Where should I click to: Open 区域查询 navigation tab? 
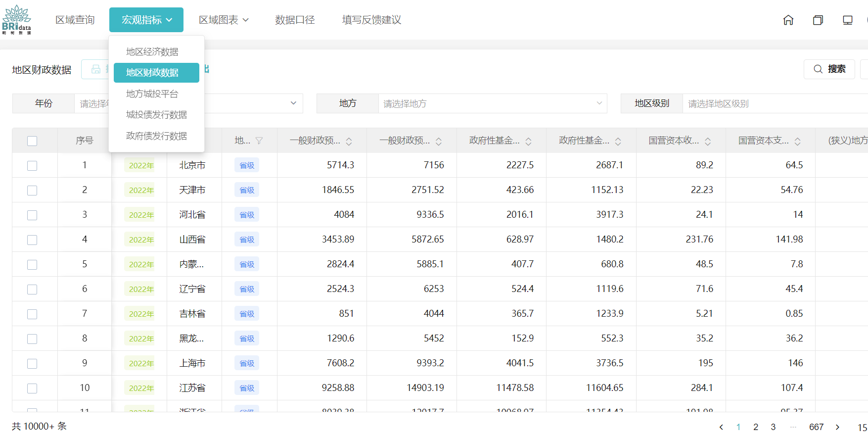click(75, 20)
